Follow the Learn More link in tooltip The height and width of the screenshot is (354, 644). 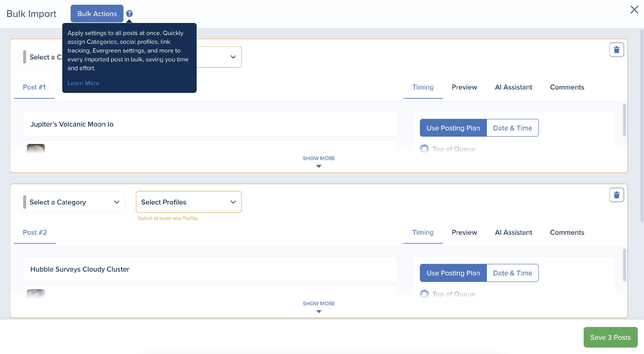tap(83, 83)
